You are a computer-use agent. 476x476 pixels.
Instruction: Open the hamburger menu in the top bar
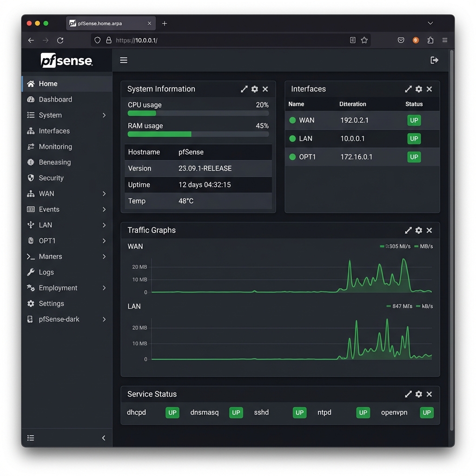[124, 60]
